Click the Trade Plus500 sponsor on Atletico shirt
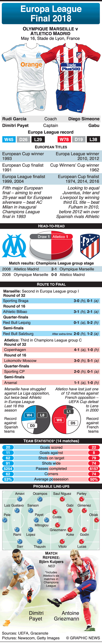This screenshot has width=102, height=644. pyautogui.click(x=71, y=67)
